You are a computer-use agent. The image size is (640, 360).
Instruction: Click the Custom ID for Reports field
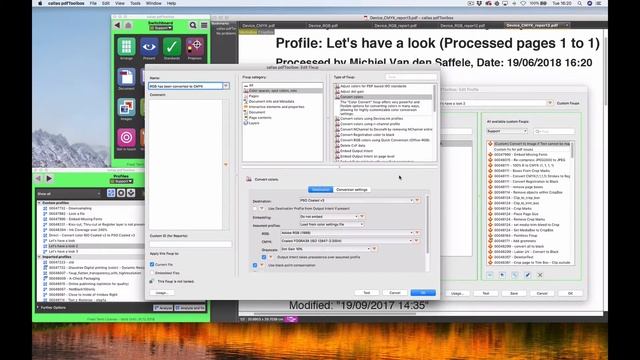(190, 244)
